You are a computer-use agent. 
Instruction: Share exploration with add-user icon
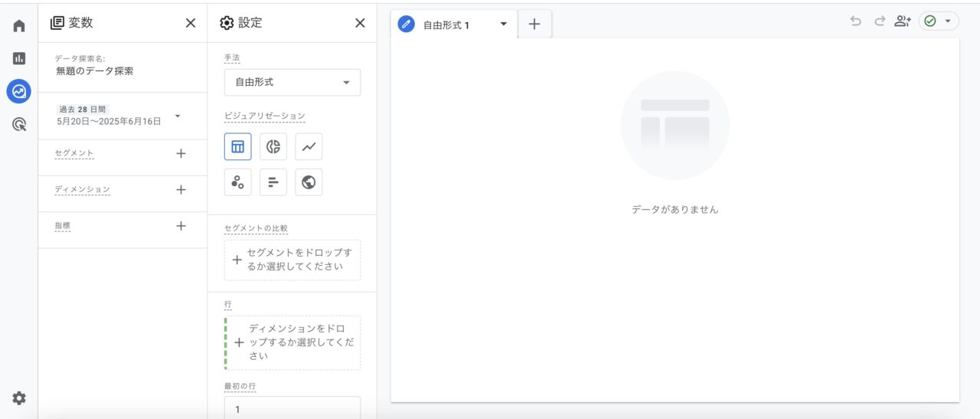pos(903,21)
